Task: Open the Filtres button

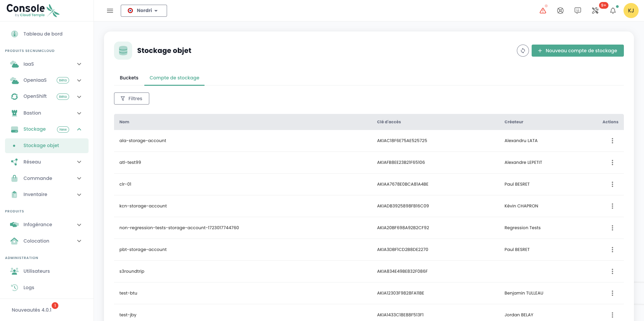Action: pos(131,99)
